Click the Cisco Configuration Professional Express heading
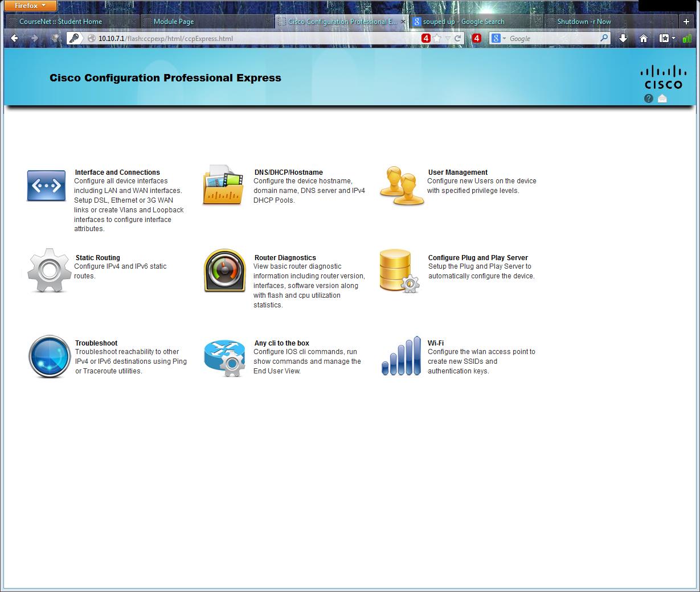Image resolution: width=700 pixels, height=592 pixels. [x=165, y=78]
